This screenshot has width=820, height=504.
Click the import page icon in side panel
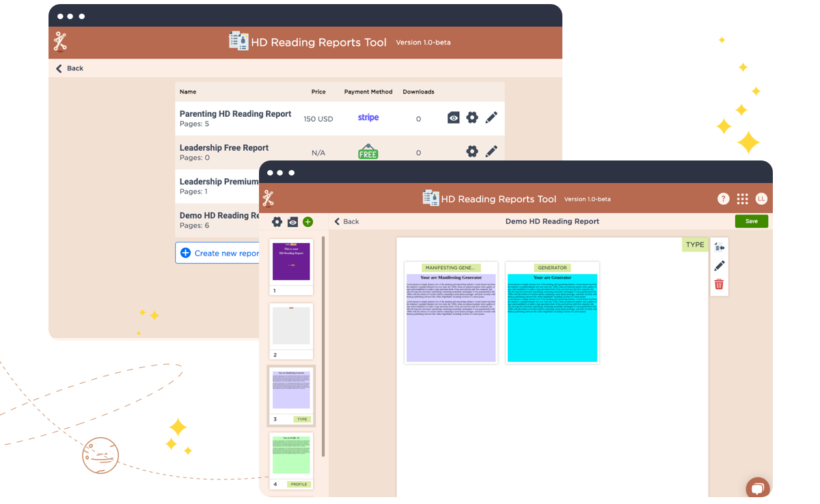pos(718,246)
